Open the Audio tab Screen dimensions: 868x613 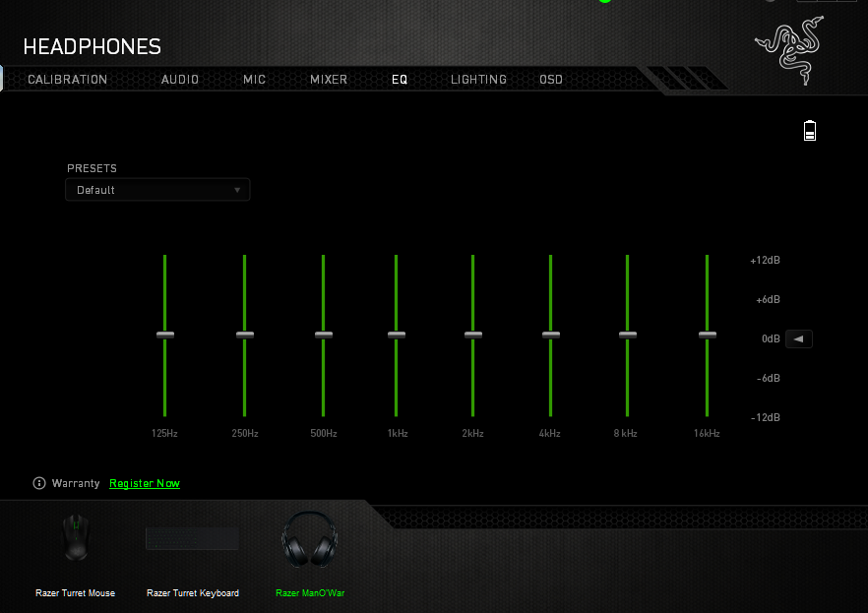(180, 80)
